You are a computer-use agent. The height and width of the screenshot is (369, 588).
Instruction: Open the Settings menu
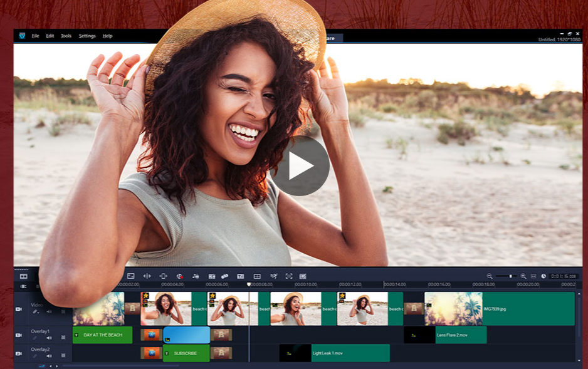click(87, 36)
